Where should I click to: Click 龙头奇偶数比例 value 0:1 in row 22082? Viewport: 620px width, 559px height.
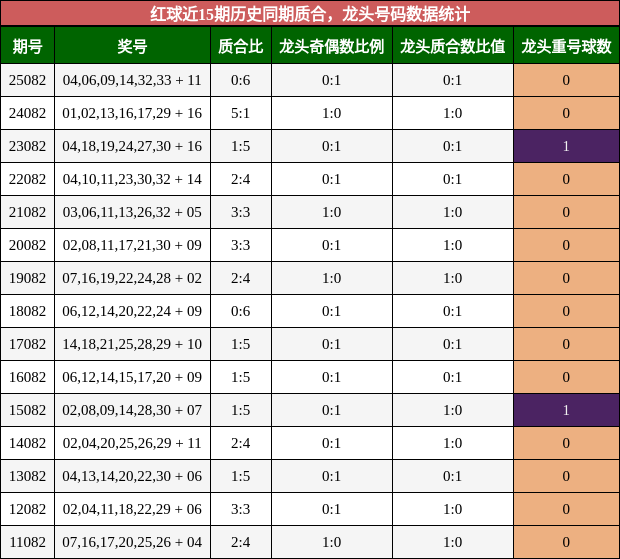coord(332,179)
